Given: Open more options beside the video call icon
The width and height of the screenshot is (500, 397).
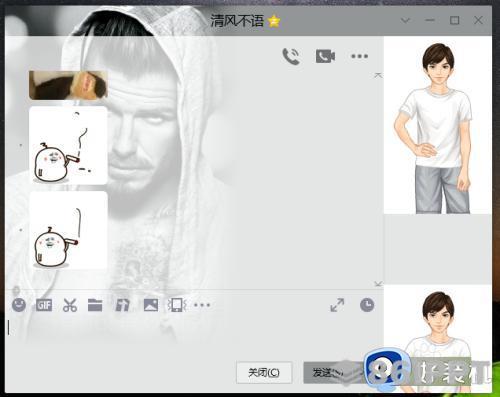Looking at the screenshot, I should tap(360, 56).
